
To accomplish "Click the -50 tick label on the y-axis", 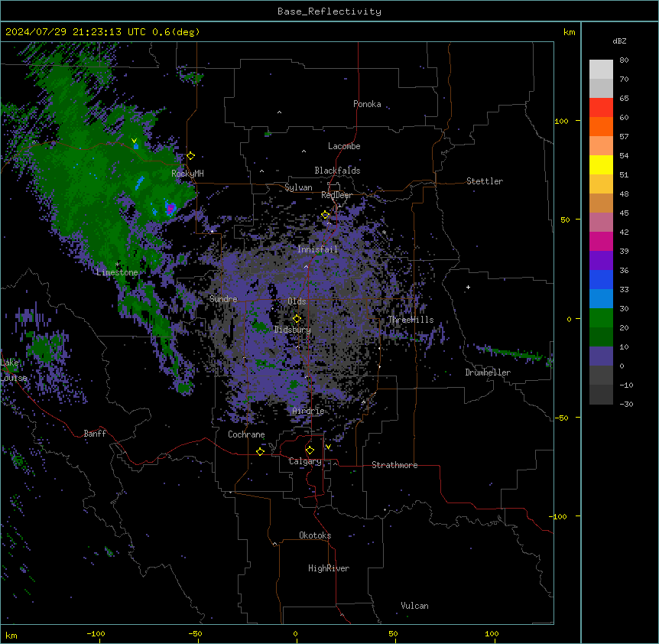I will pos(561,418).
